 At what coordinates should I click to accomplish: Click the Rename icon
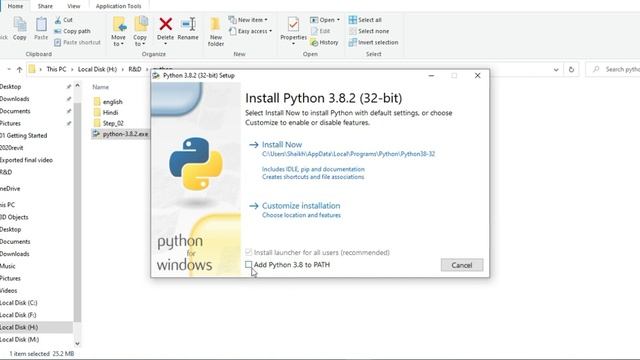point(188,24)
